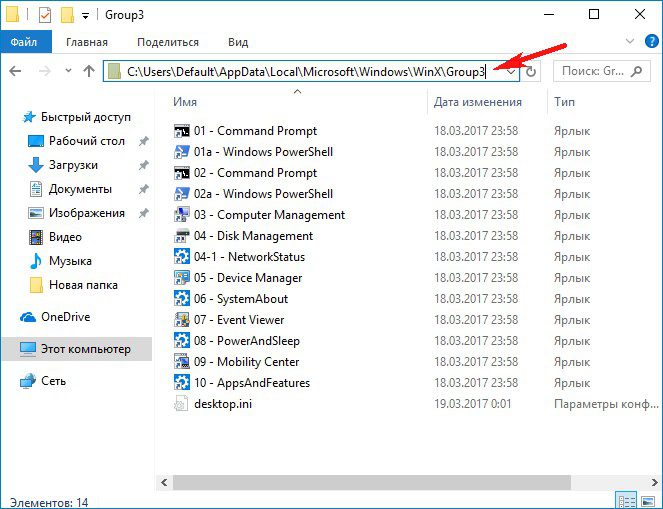This screenshot has width=663, height=509.
Task: Click the New folder quick access icon
Action: (x=67, y=15)
